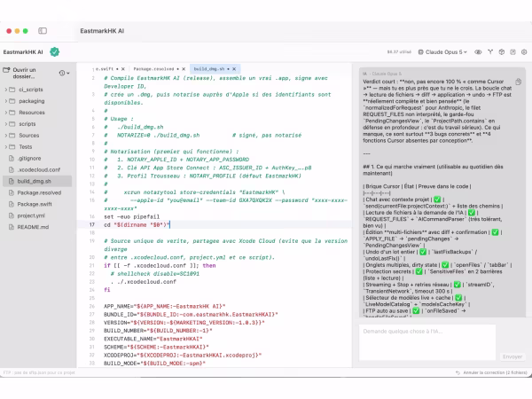Click the FTP status text in status bar

[39, 372]
